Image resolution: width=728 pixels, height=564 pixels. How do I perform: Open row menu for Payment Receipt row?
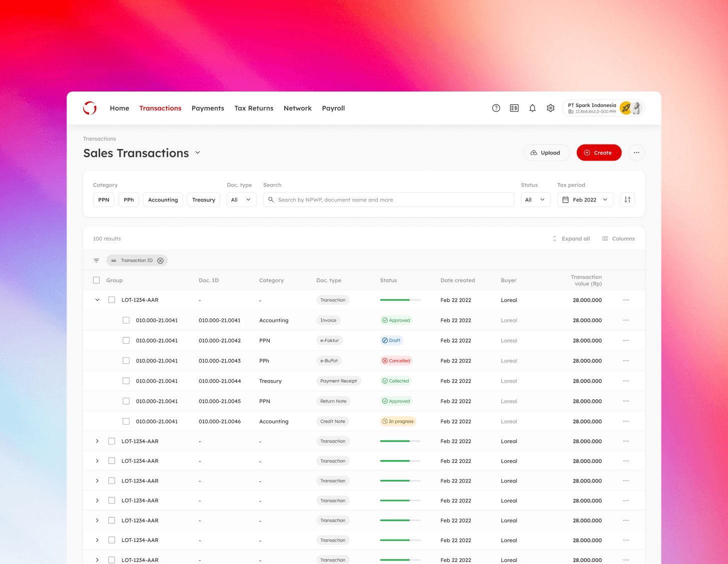pyautogui.click(x=626, y=381)
